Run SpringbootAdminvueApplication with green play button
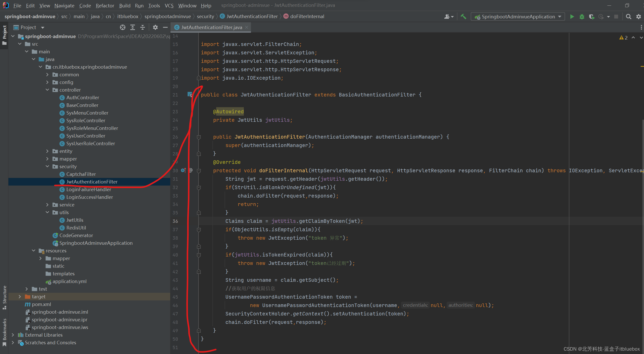Image resolution: width=644 pixels, height=354 pixels. pyautogui.click(x=572, y=17)
